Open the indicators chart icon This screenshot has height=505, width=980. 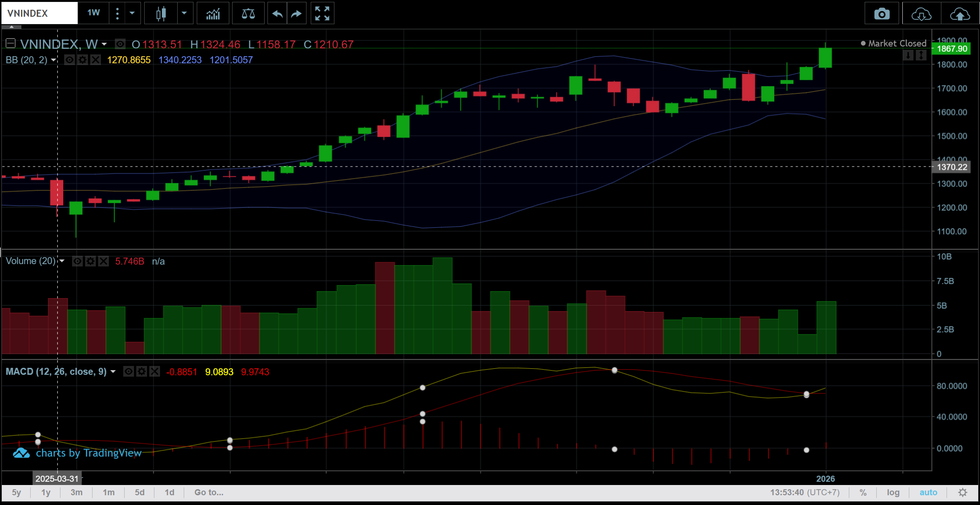click(213, 14)
